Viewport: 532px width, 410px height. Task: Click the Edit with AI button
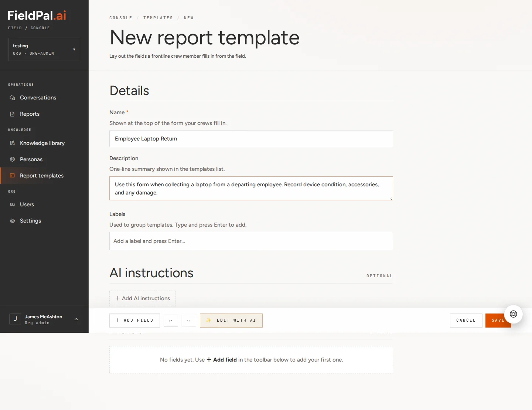point(231,321)
